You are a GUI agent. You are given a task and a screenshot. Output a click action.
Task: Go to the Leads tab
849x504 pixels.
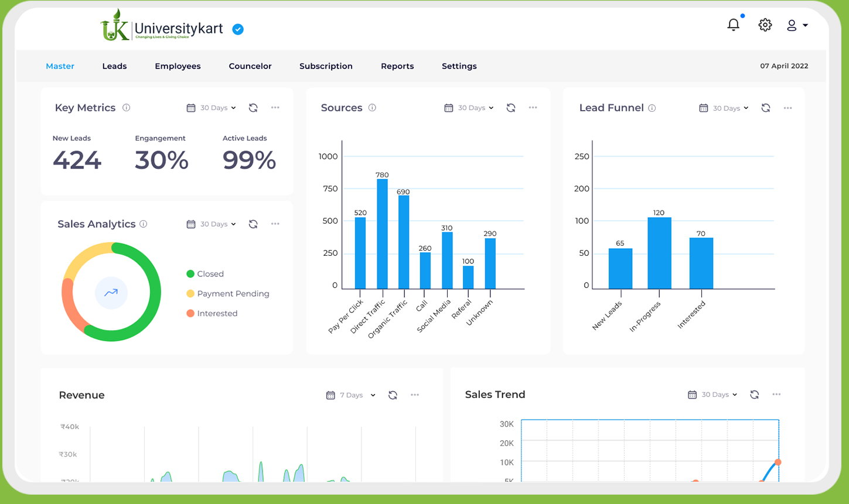click(x=114, y=66)
